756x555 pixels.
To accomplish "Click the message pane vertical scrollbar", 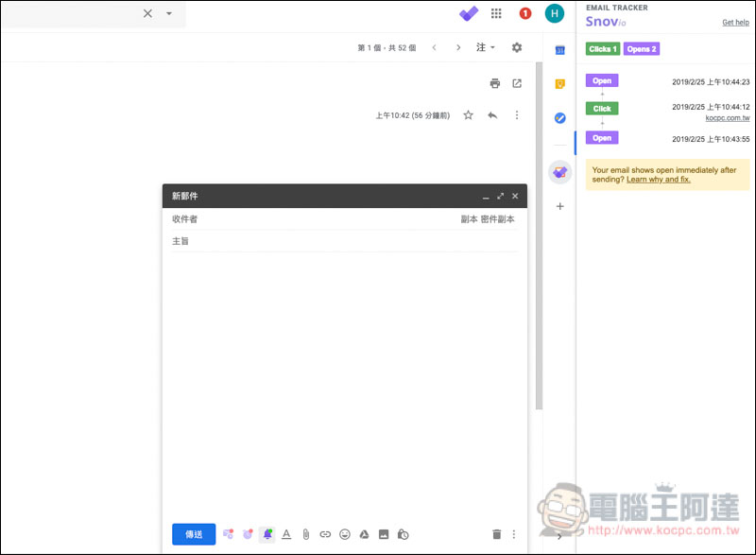I will pyautogui.click(x=539, y=236).
